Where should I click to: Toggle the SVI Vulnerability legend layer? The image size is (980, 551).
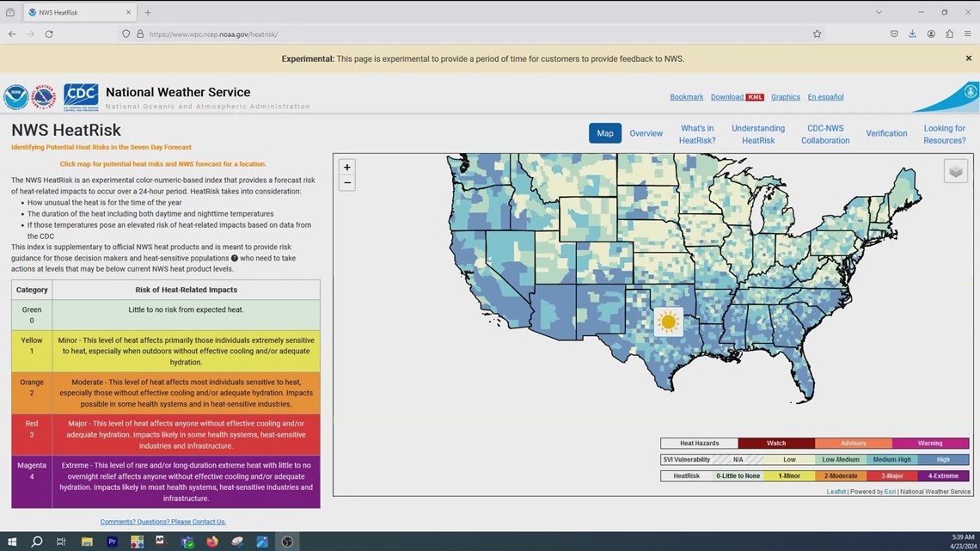coord(687,459)
